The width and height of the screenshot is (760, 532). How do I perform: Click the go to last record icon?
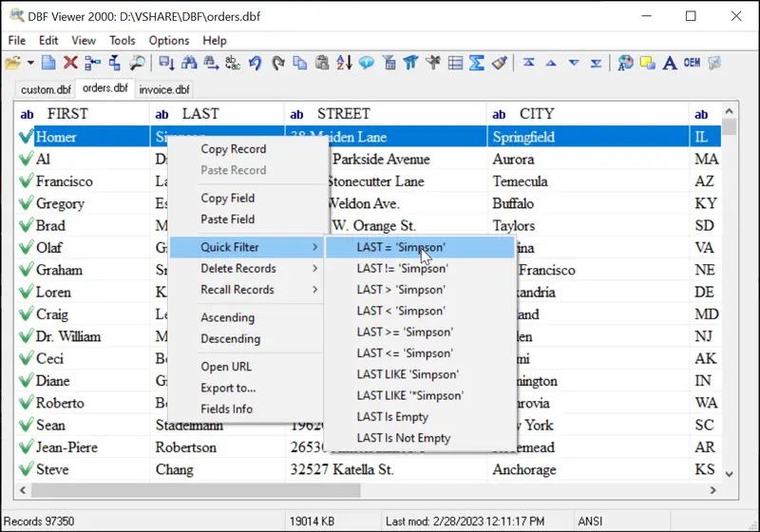tap(596, 64)
